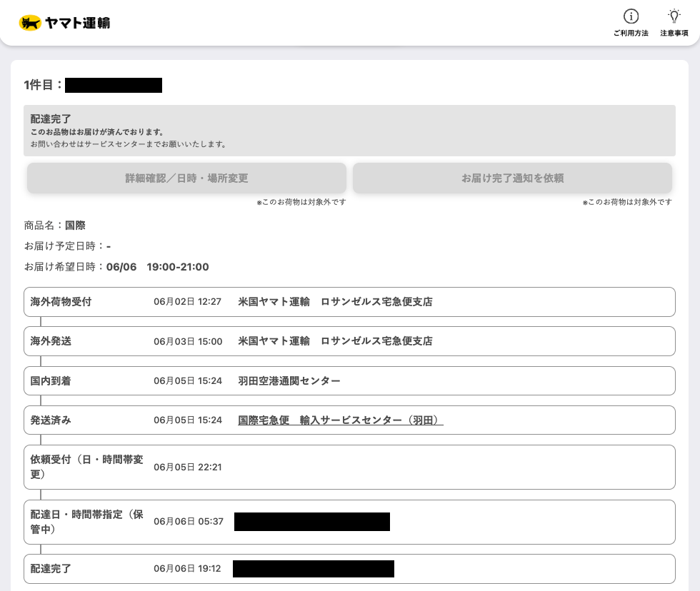Click 配達日・時間帯指定（保管中） row label

click(x=86, y=522)
